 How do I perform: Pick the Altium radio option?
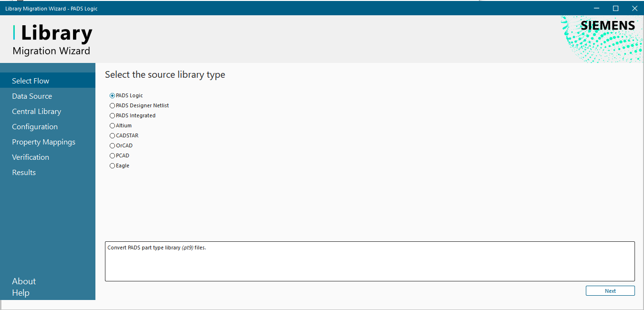tap(113, 126)
